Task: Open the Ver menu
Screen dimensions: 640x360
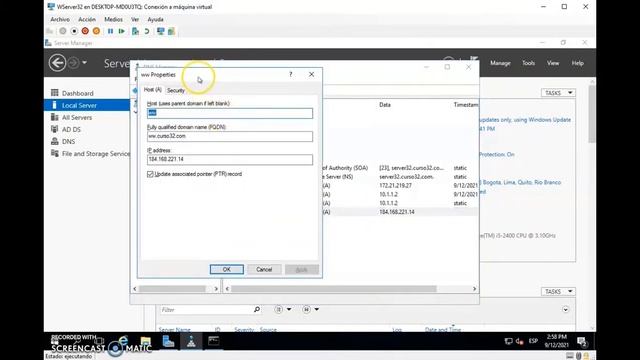Action: pos(135,19)
